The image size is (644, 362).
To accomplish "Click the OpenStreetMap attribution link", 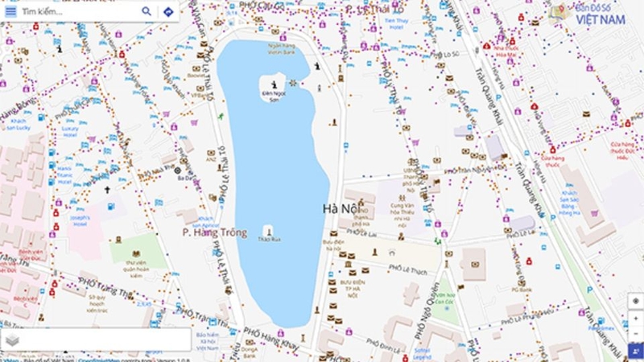I will pyautogui.click(x=97, y=360).
